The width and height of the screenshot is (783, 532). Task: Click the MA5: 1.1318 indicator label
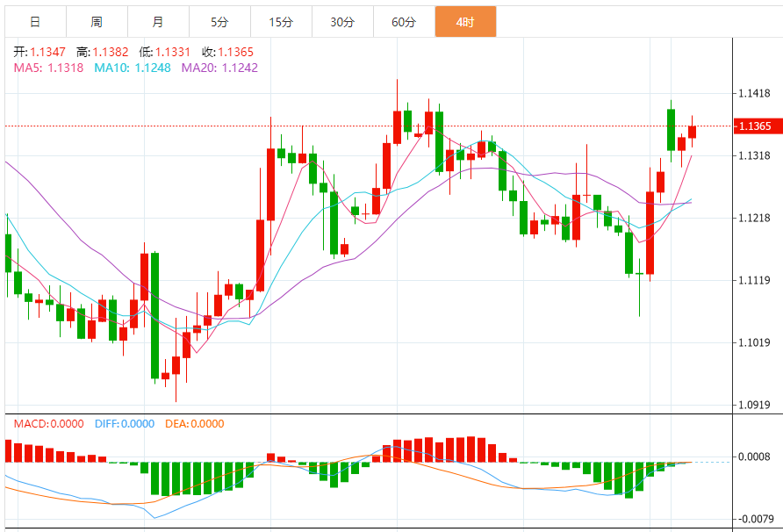coord(48,68)
